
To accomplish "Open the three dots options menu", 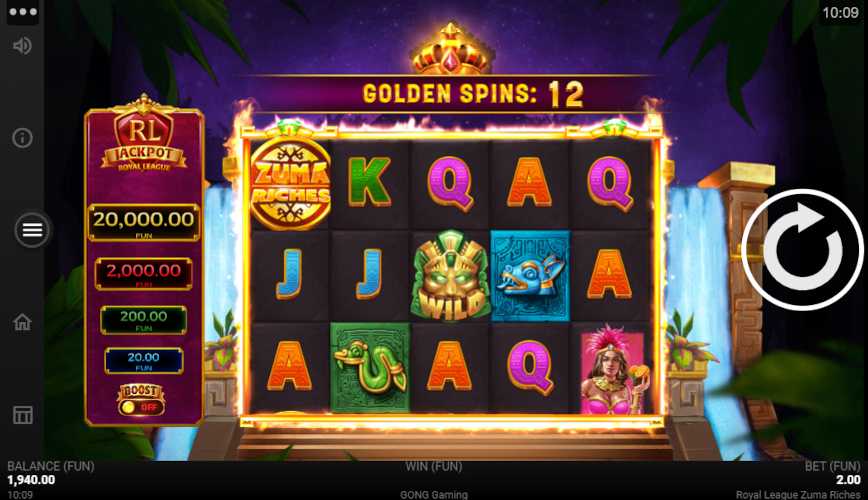I will click(23, 12).
